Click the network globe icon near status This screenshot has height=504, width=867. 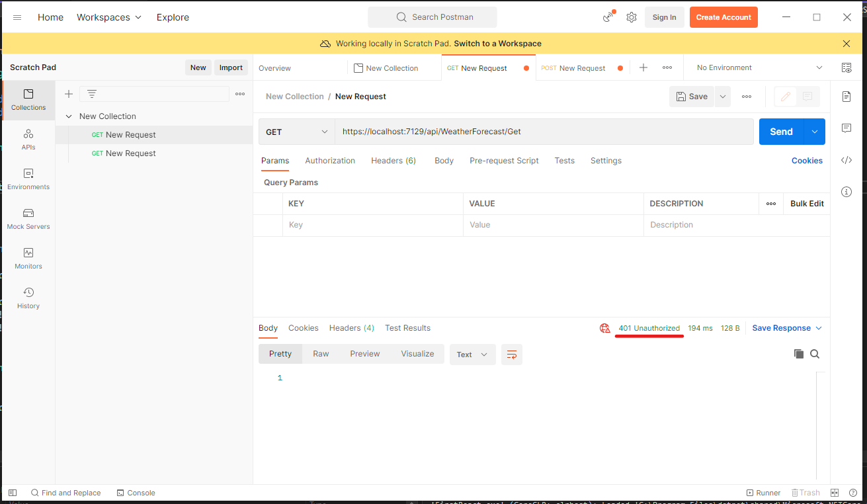coord(604,328)
